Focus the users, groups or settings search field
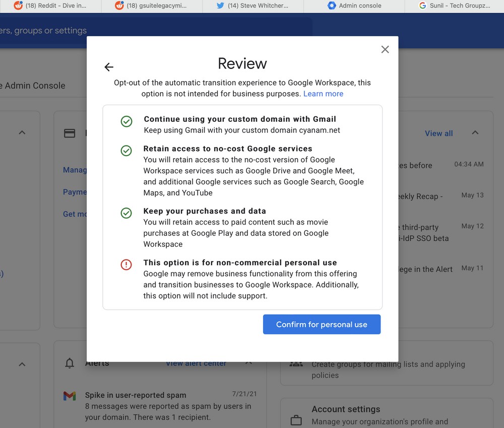504x428 pixels. click(x=154, y=31)
